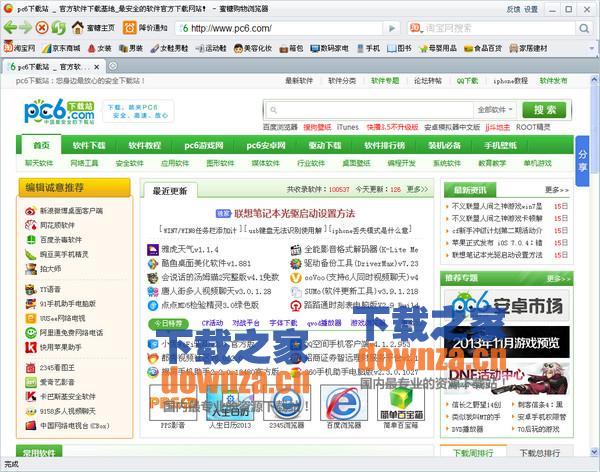600x472 pixels.
Task: Open the iTunes hot search link
Action: tap(347, 127)
